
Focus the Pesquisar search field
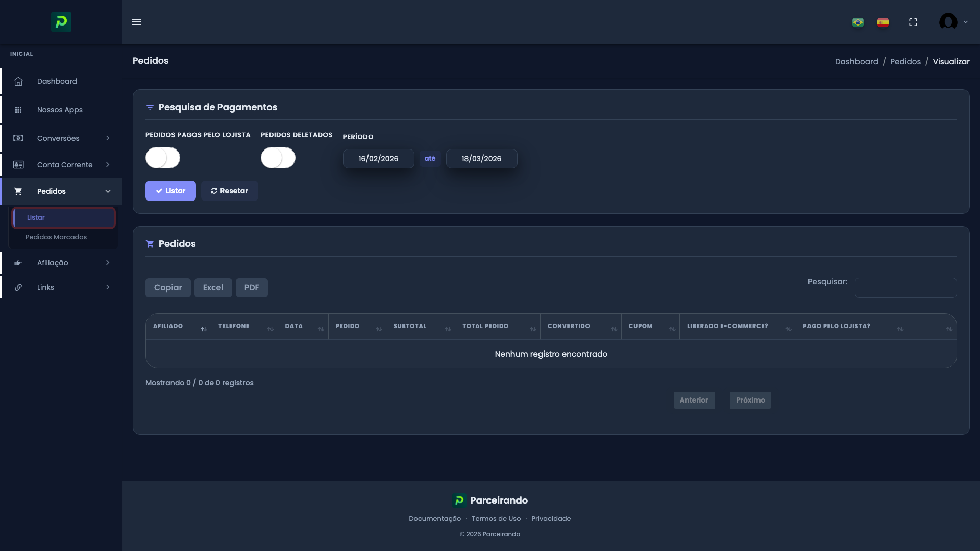pos(905,288)
